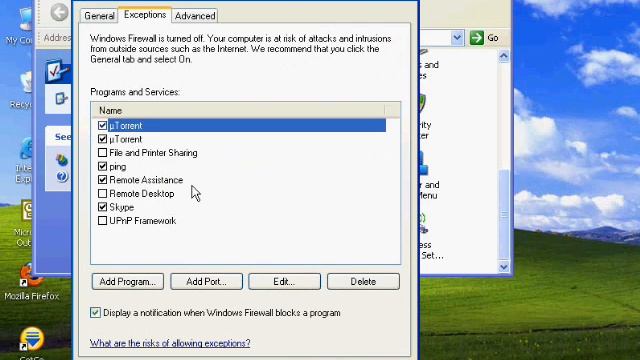This screenshot has height=360, width=640.
Task: Click the Name column header
Action: [238, 110]
